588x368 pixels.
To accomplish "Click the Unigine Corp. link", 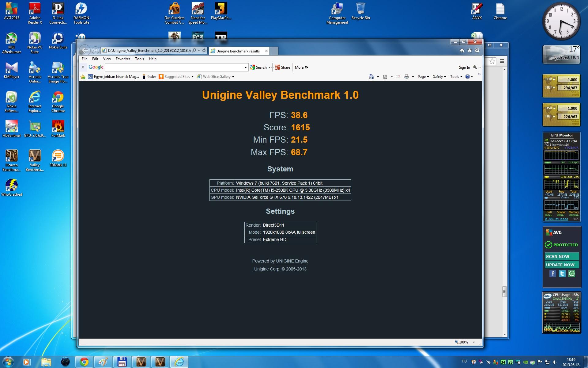I will click(267, 269).
